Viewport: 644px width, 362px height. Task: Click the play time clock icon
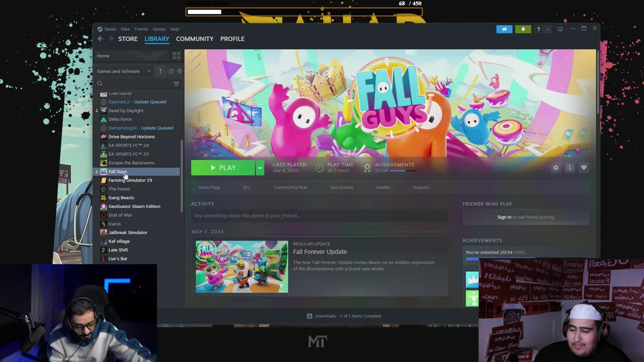pos(319,167)
